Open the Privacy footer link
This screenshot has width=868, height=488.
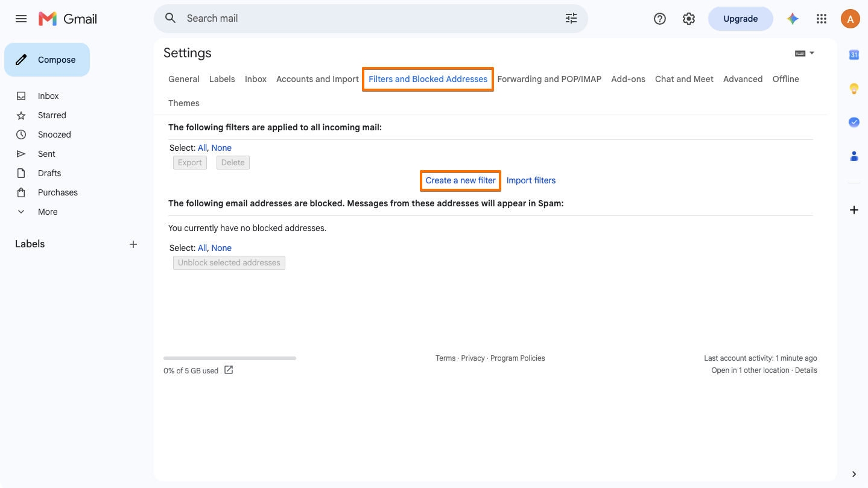(473, 358)
